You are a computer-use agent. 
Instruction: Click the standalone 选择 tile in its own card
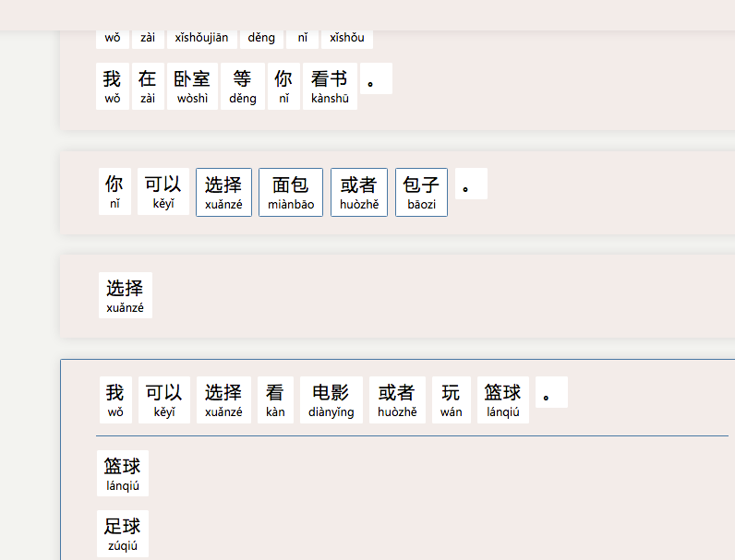(125, 295)
